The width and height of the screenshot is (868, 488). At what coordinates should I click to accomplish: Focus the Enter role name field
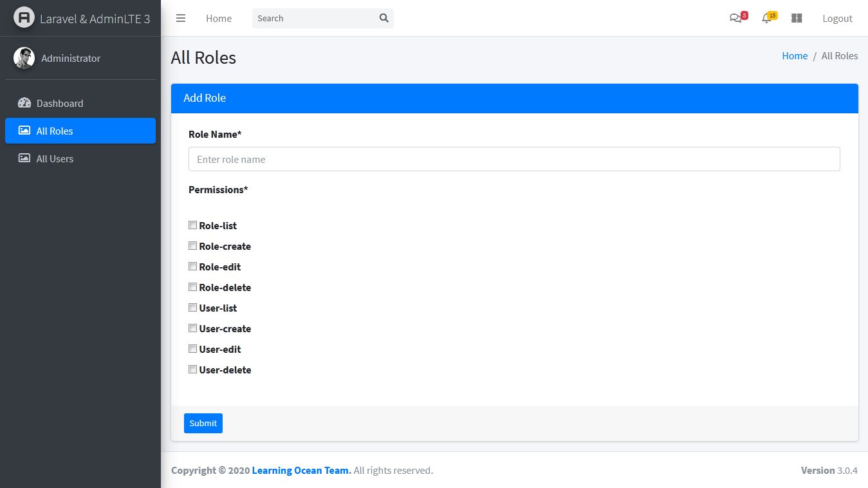click(514, 159)
